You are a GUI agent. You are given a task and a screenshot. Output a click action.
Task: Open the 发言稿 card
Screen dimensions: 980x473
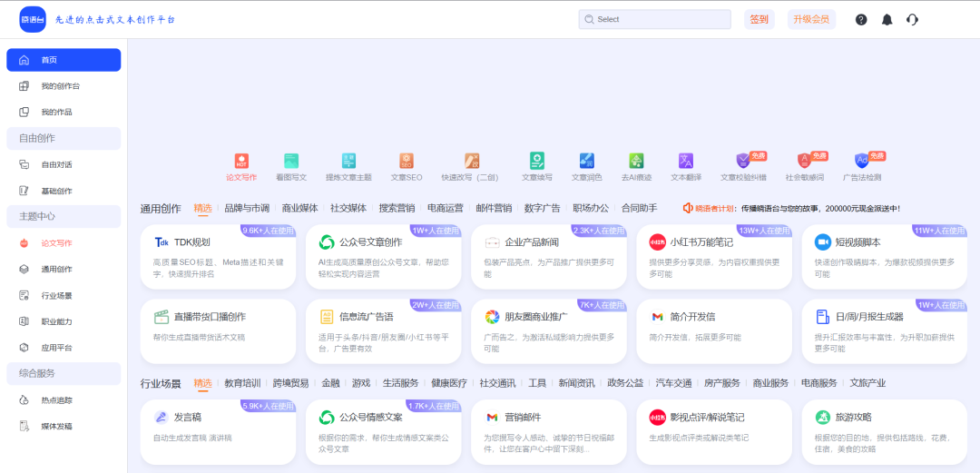pos(218,432)
